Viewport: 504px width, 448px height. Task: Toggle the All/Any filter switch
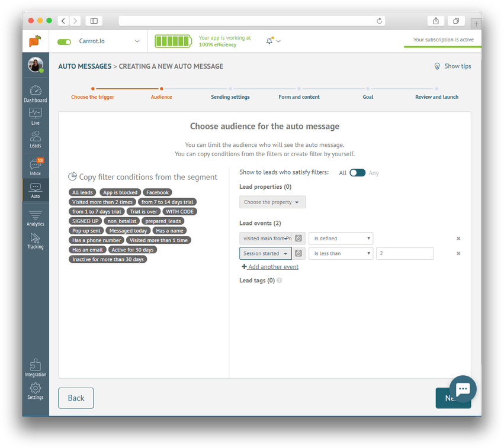pos(357,173)
